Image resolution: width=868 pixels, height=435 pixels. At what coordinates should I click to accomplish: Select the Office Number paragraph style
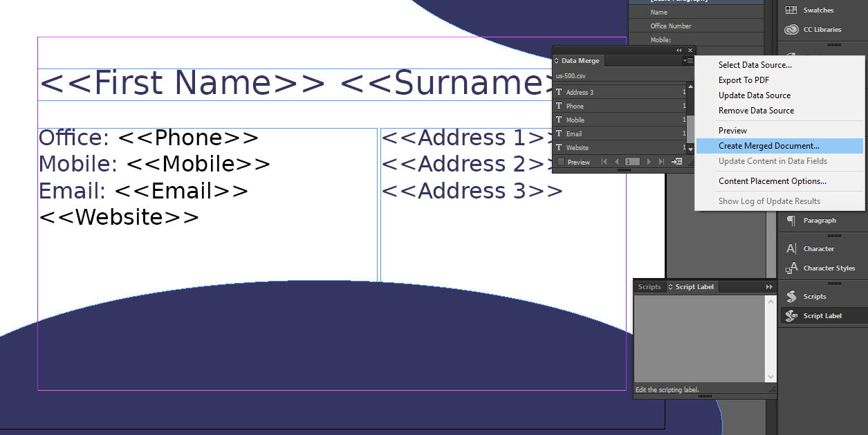tap(696, 26)
